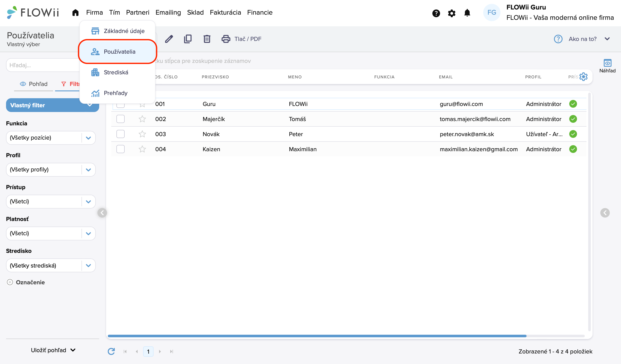Open the Prístup (Všetci) dropdown
The height and width of the screenshot is (364, 621).
coord(51,202)
